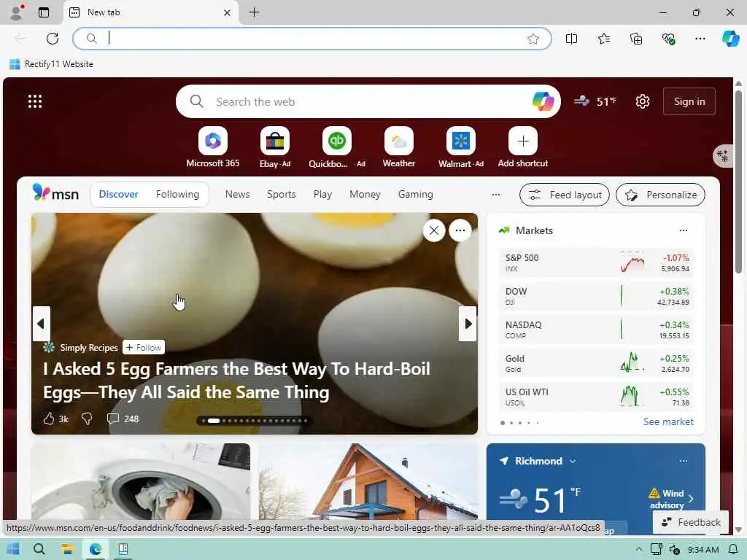Image resolution: width=747 pixels, height=560 pixels.
Task: Open the Gold market row
Action: [x=595, y=363]
